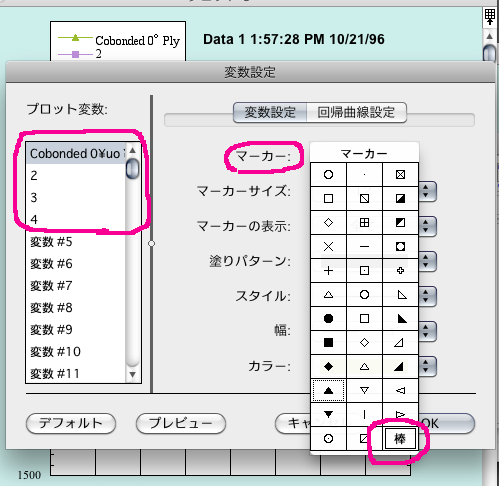Select the 棒 bar marker option
This screenshot has width=499, height=486.
pyautogui.click(x=400, y=439)
